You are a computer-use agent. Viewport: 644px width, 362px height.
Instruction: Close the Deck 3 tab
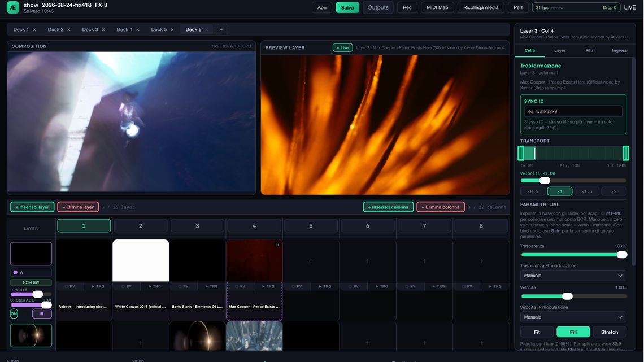coord(103,30)
